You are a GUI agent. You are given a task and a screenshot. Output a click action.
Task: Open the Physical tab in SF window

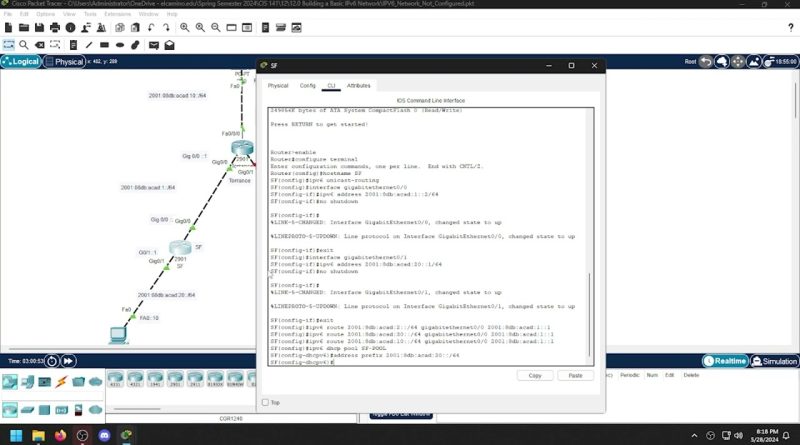(278, 85)
